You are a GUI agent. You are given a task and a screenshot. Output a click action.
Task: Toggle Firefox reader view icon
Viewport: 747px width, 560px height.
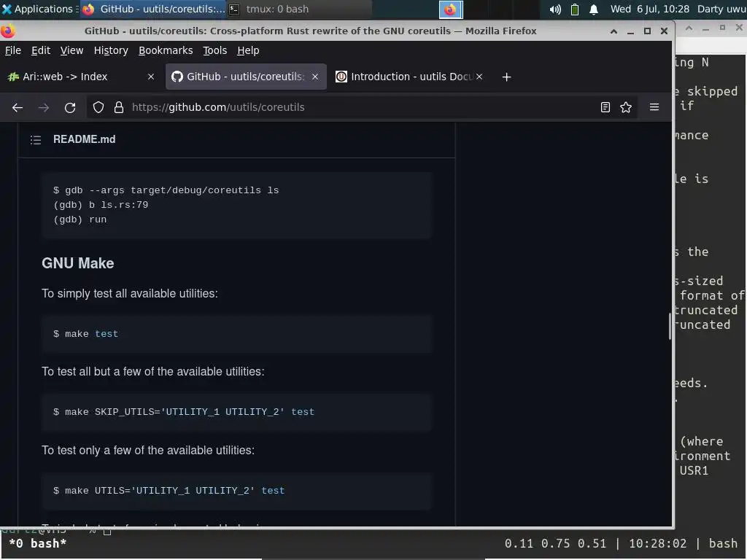(x=605, y=108)
